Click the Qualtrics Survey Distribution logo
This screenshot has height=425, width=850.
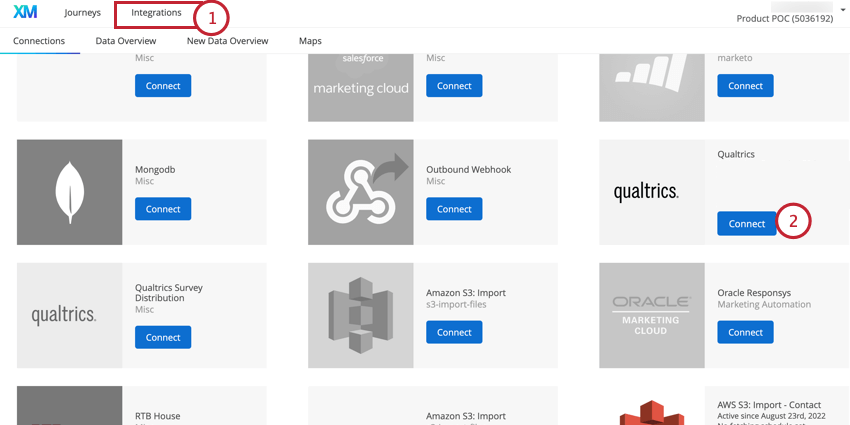coord(69,315)
